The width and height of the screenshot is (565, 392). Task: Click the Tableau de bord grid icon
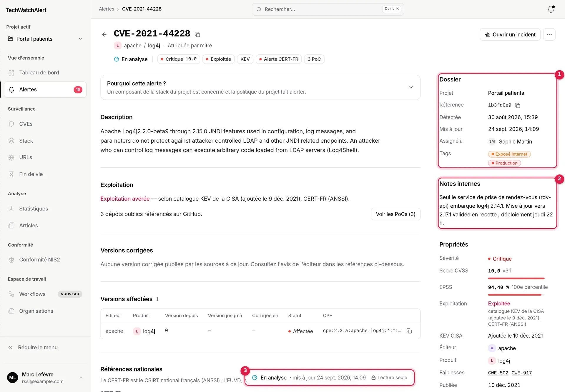click(11, 73)
